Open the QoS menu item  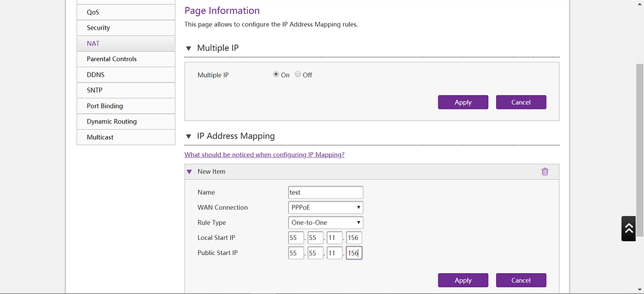coord(125,12)
